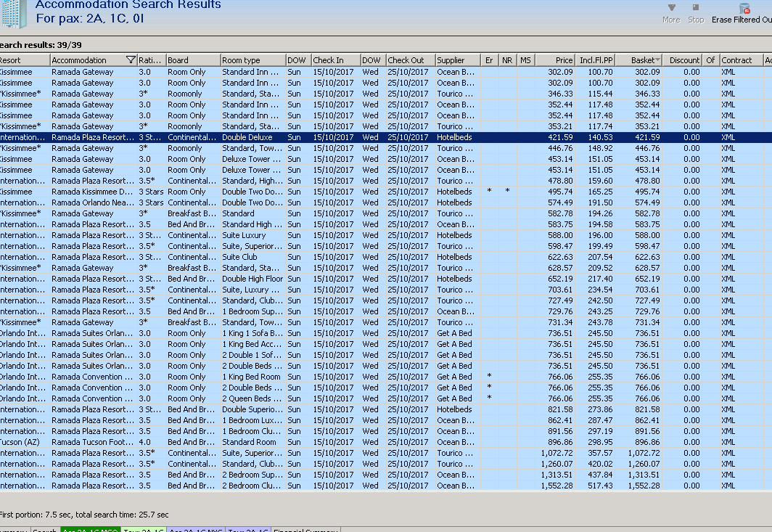Click the Double Superio... room type cell

(x=252, y=409)
